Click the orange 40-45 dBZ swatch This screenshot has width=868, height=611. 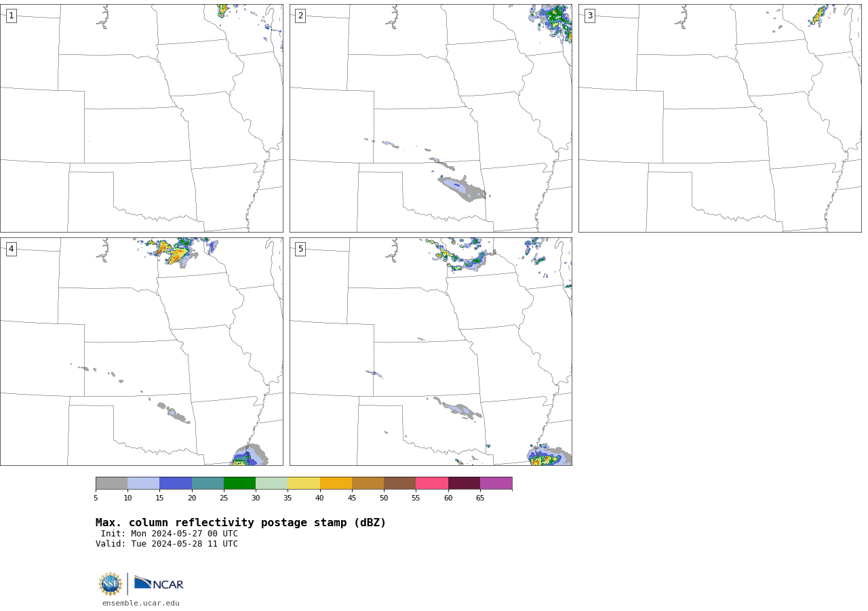point(336,484)
